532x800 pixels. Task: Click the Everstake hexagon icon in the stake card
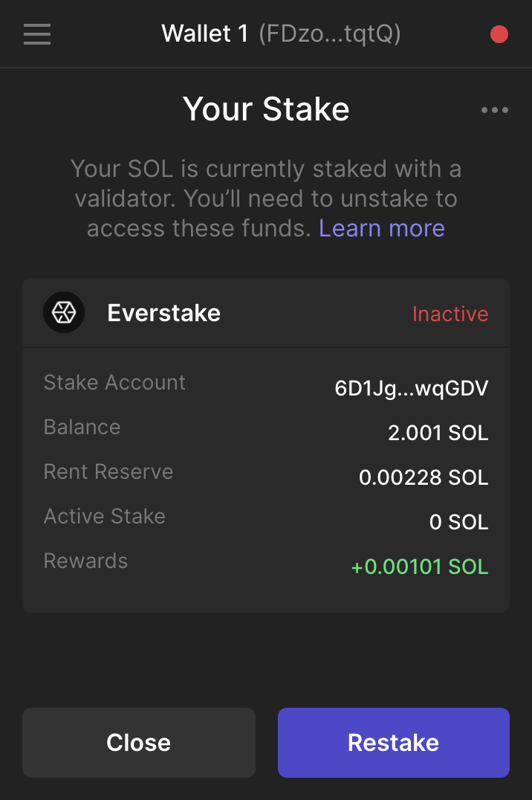pyautogui.click(x=64, y=312)
